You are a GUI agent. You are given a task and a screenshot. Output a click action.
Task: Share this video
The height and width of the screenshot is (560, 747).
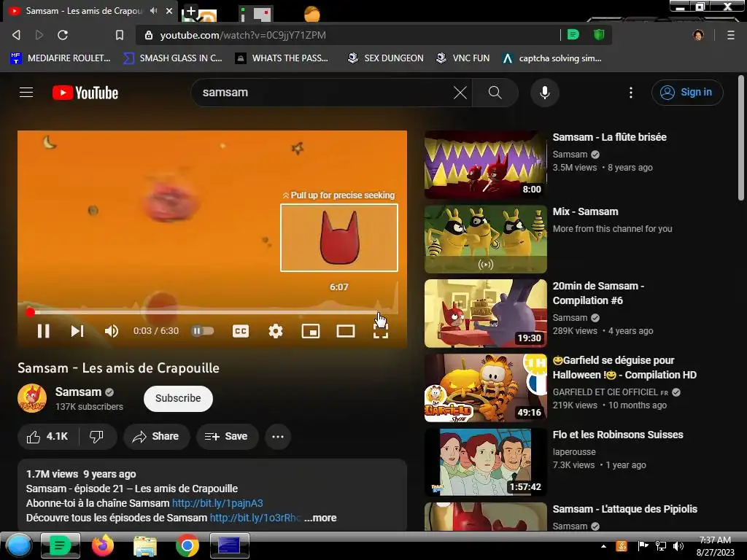(x=156, y=437)
